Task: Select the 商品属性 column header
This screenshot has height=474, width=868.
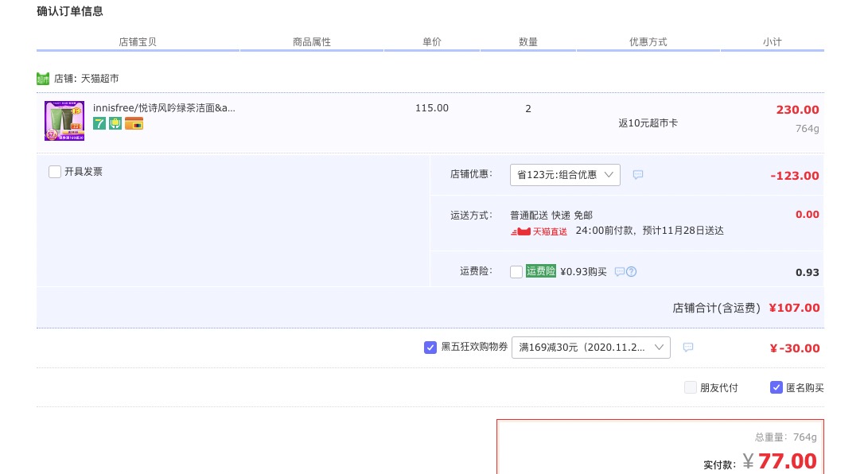Action: click(x=312, y=42)
